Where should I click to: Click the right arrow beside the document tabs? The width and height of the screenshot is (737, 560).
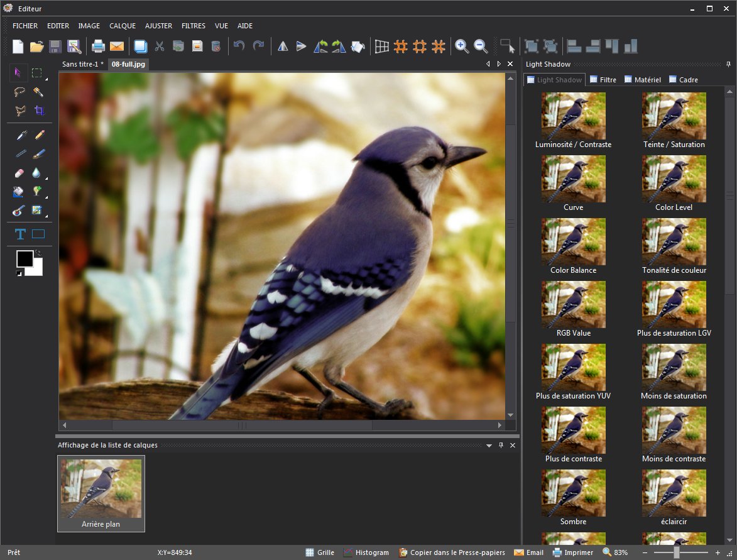(x=499, y=64)
